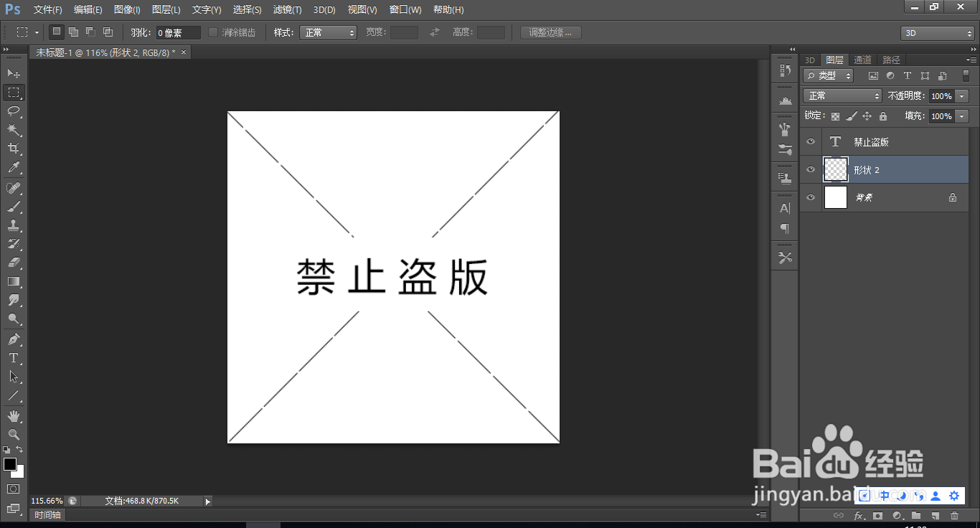The width and height of the screenshot is (980, 528).
Task: Open the layer blend mode 正常 dropdown
Action: pos(842,95)
